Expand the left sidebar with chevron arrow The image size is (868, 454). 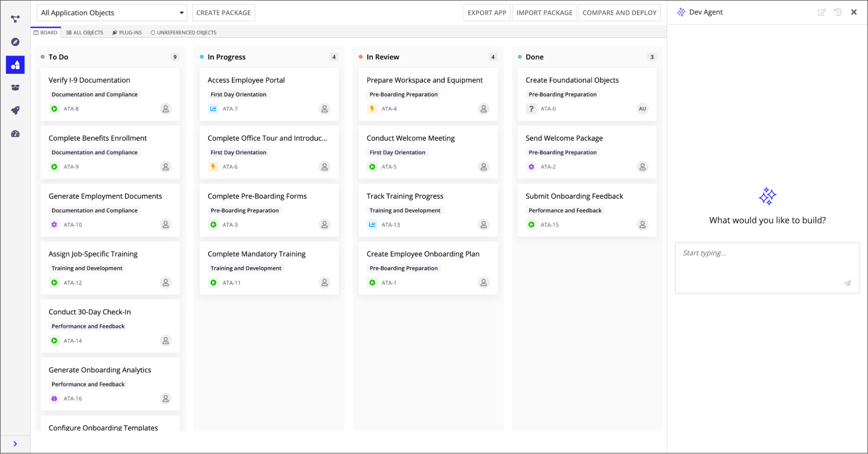15,444
